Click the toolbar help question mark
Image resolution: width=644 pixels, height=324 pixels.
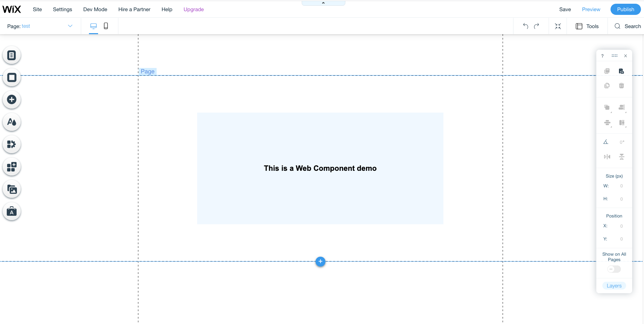click(x=602, y=56)
